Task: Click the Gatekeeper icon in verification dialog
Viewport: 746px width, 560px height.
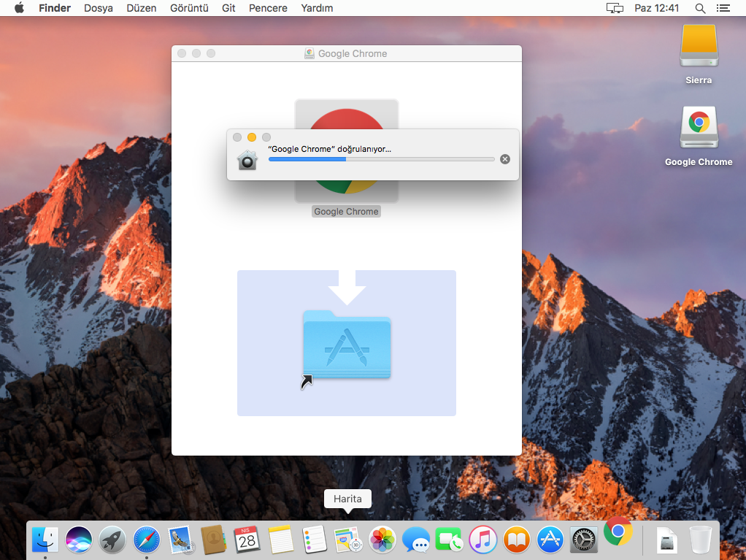Action: coord(247,160)
